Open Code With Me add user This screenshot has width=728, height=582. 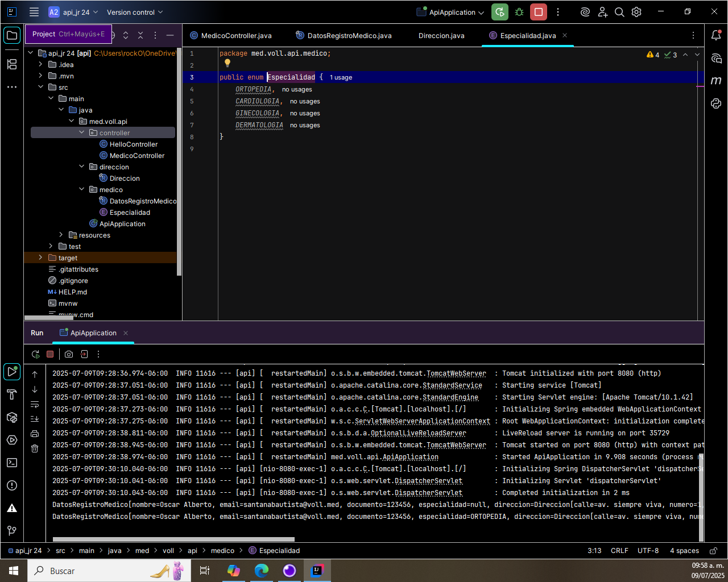point(602,12)
